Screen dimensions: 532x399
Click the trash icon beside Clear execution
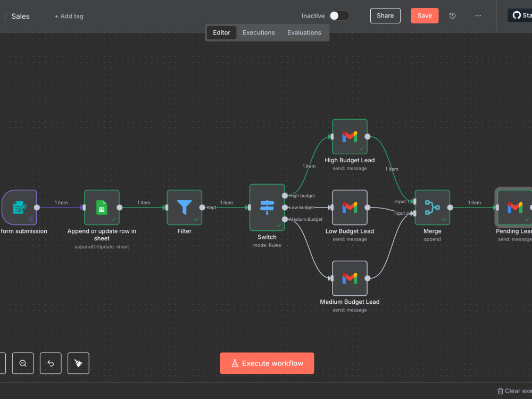(x=500, y=391)
